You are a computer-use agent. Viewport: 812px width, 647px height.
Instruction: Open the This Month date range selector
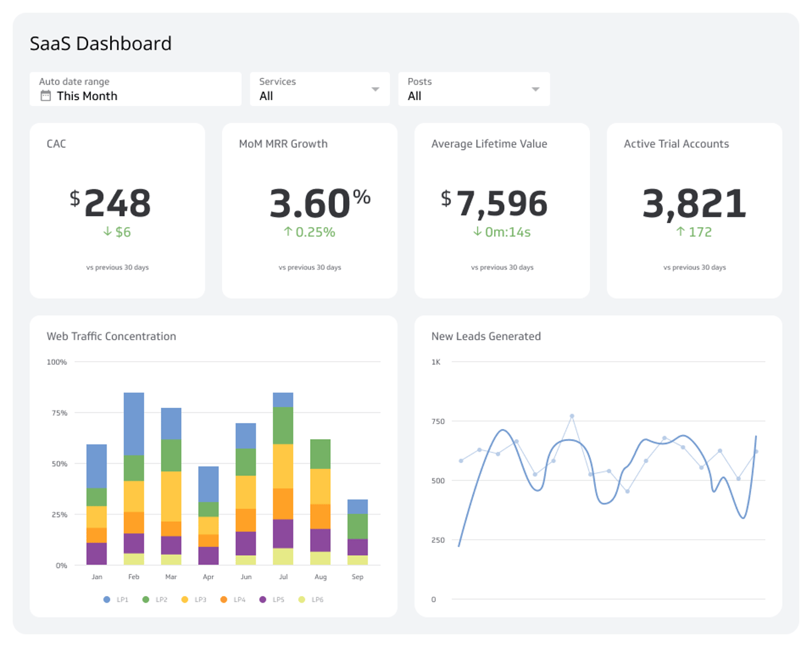[x=87, y=96]
